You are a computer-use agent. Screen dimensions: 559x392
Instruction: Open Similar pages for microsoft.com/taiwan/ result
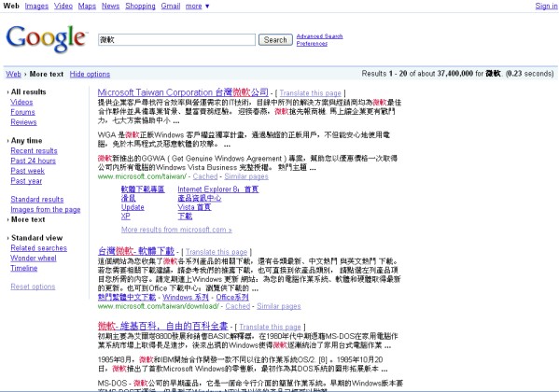[246, 176]
